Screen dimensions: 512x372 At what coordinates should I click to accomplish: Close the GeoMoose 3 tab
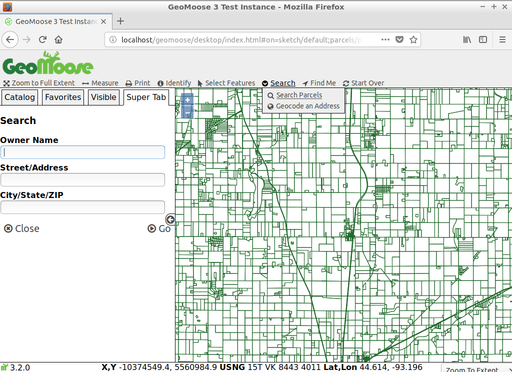pos(104,21)
